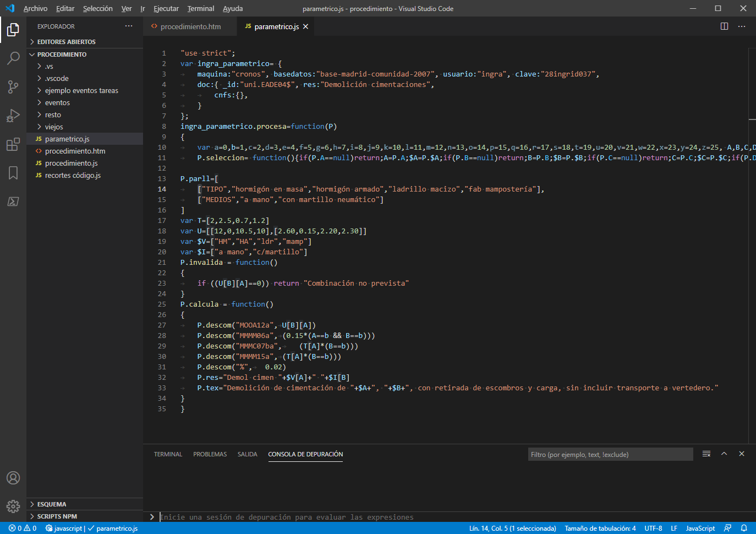Change the JavaScript language mode
Viewport: 756px width, 534px height.
click(700, 528)
